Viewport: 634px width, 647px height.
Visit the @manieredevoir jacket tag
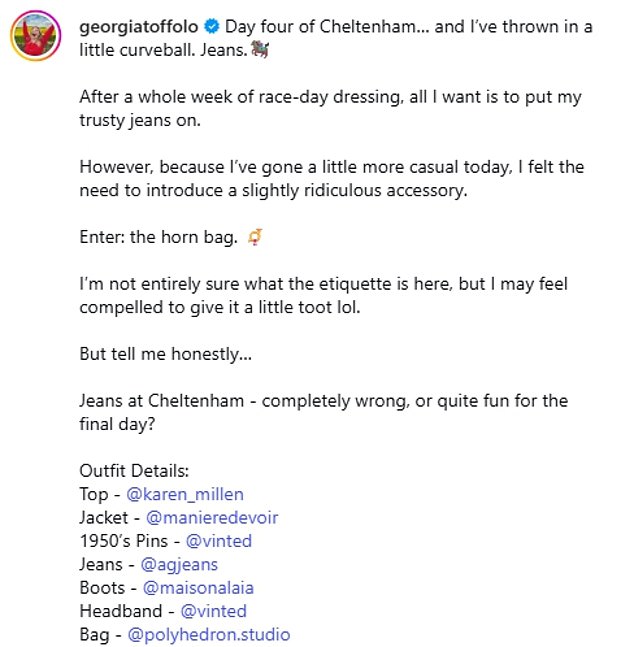[212, 517]
